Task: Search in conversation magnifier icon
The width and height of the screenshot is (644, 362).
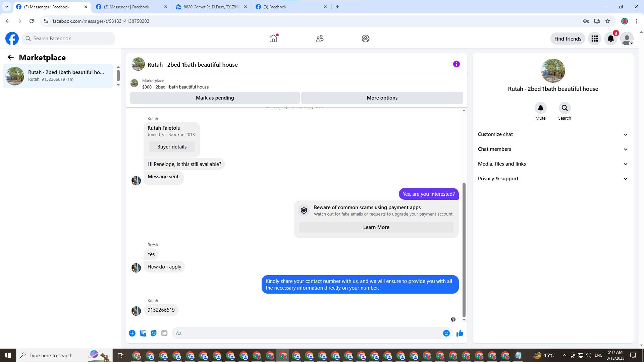Action: [565, 108]
